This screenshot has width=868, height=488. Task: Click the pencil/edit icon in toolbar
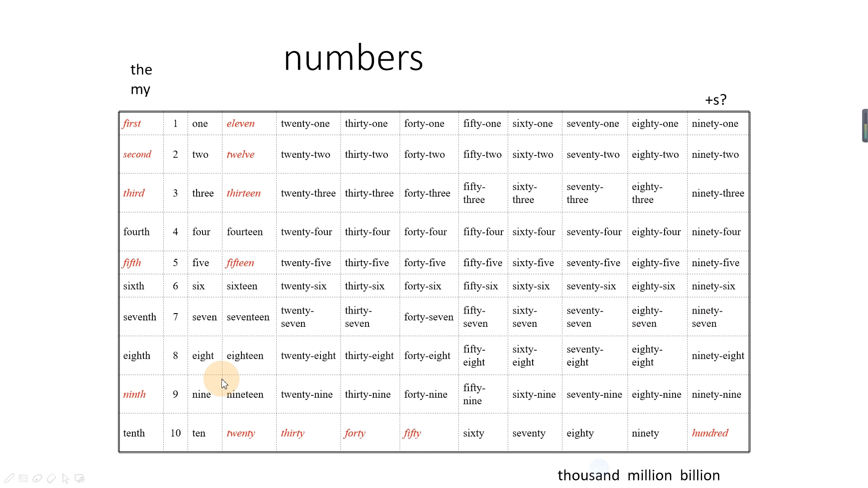point(9,479)
